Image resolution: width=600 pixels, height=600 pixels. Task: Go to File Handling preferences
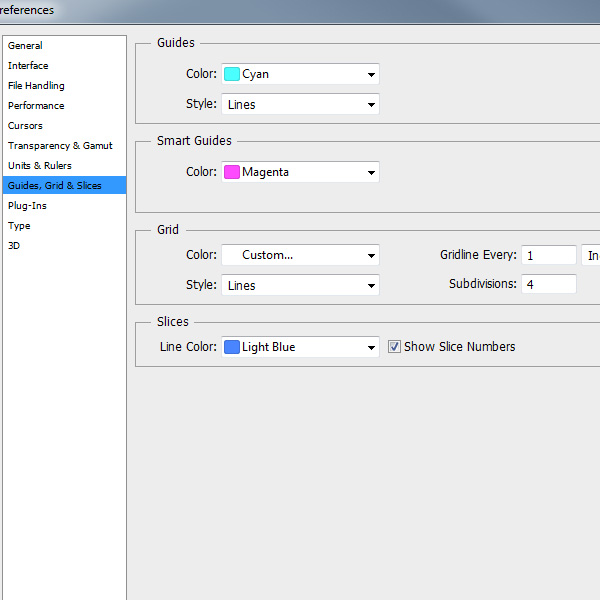[36, 86]
